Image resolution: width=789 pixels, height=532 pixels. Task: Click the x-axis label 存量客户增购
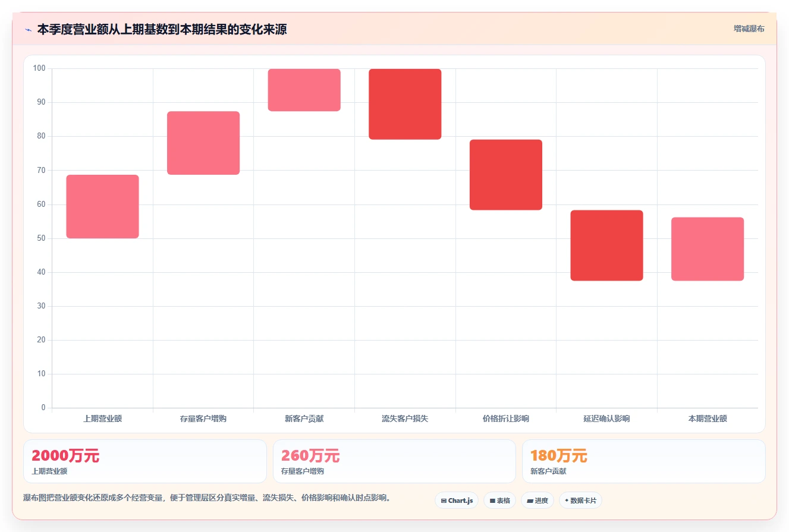[203, 418]
